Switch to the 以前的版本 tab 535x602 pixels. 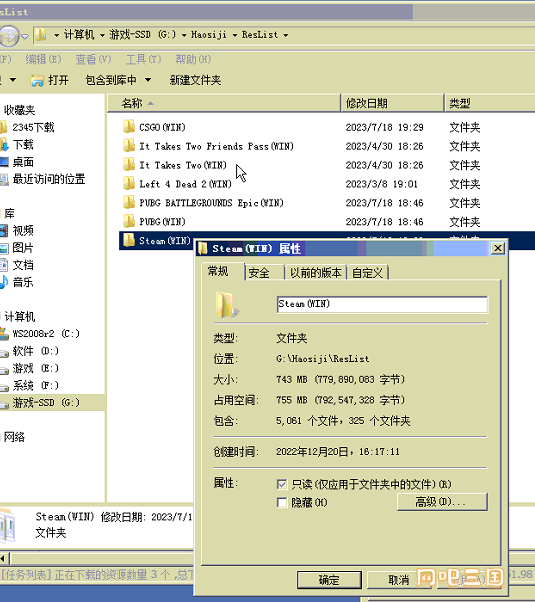pyautogui.click(x=315, y=273)
